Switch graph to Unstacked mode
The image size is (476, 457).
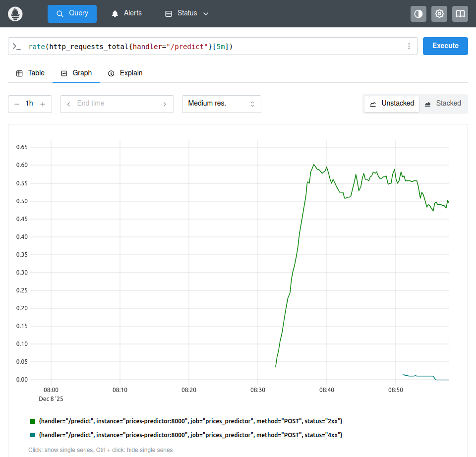(392, 104)
